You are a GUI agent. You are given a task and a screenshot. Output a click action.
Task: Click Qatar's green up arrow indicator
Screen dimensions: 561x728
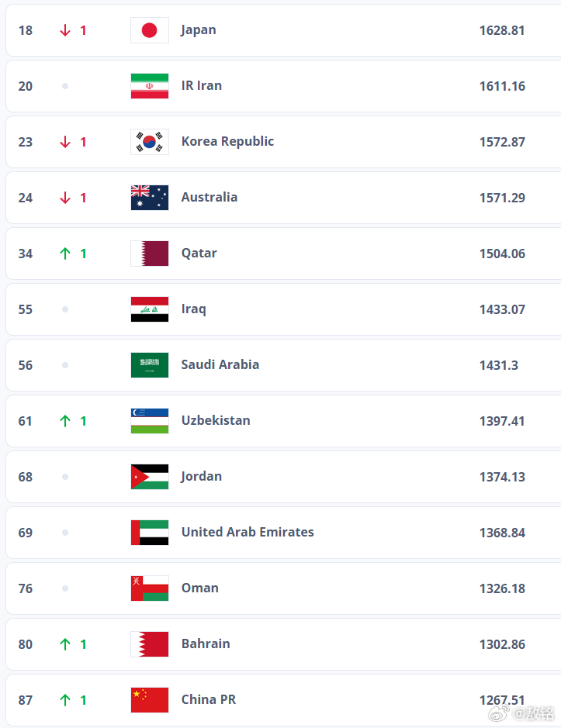(65, 254)
